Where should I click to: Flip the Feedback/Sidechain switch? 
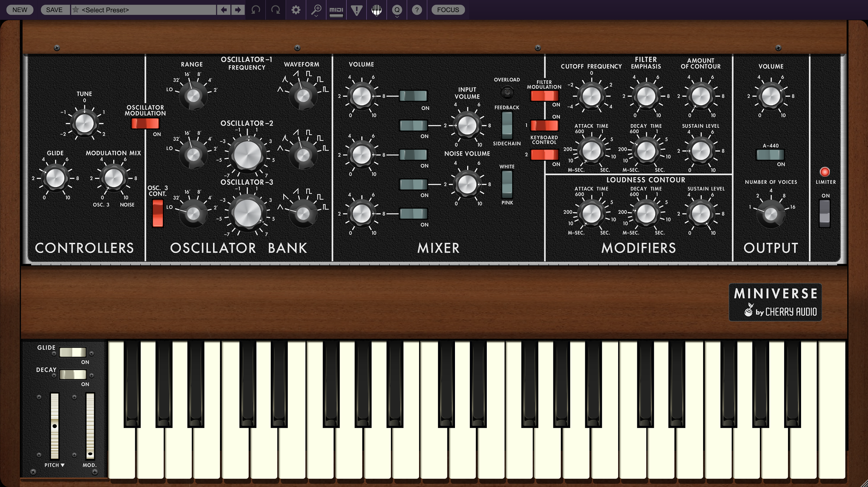click(507, 125)
